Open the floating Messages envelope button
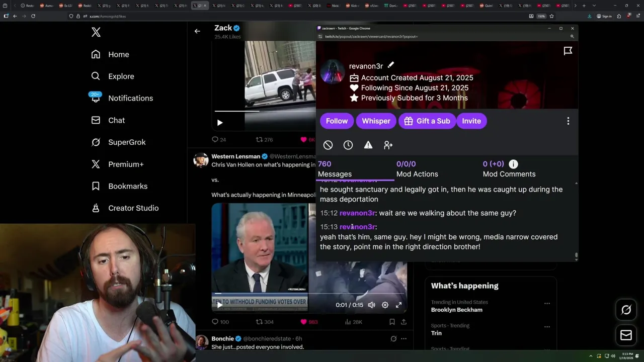644x362 pixels. point(626,335)
